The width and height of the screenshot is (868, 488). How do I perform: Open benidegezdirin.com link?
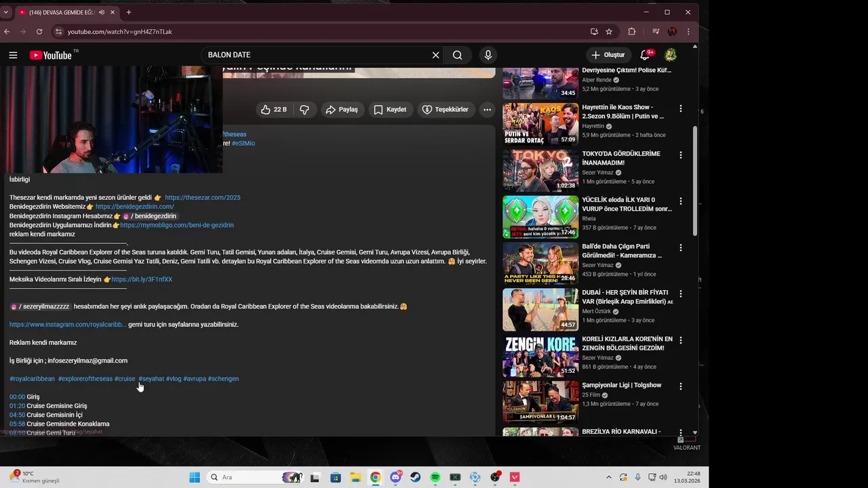click(x=135, y=207)
